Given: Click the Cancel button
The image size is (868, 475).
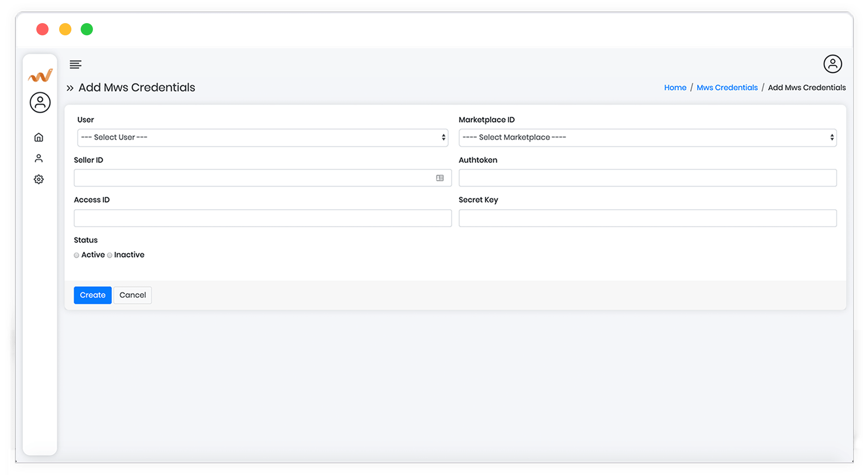Looking at the screenshot, I should tap(132, 295).
